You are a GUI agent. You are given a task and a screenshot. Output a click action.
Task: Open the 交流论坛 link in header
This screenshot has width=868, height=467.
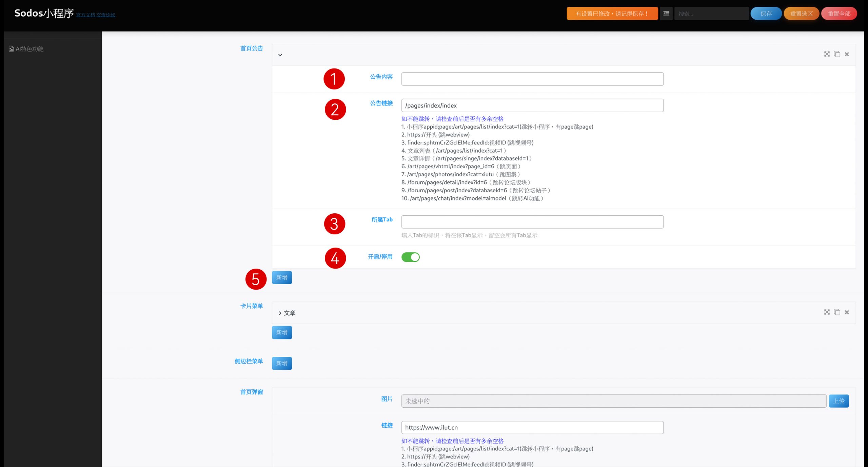(106, 15)
